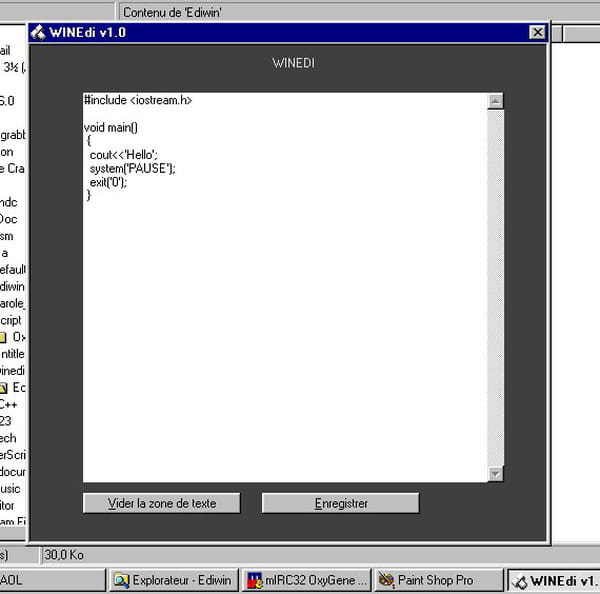Click the text area's scroll down arrow
Screen dimensions: 600x594
coord(495,474)
